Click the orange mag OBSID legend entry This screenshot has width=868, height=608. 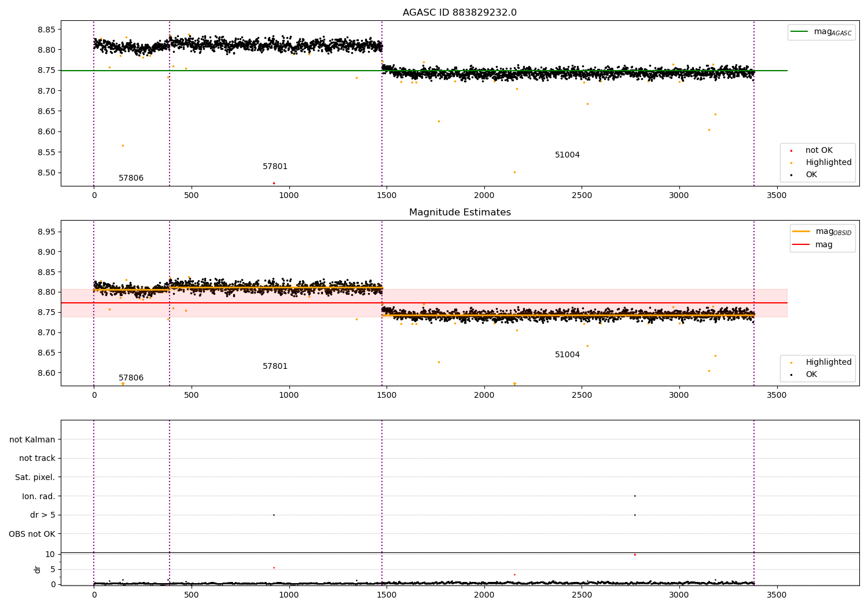click(822, 232)
